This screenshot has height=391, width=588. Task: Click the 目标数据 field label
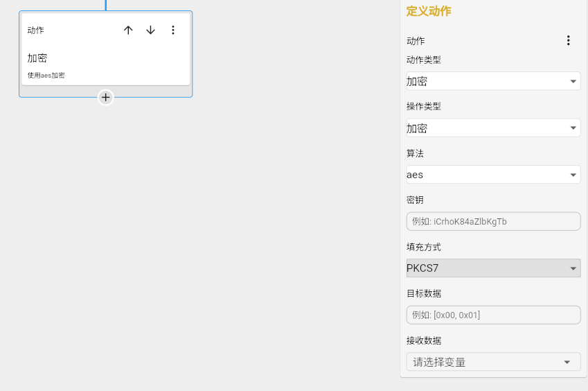tap(424, 293)
